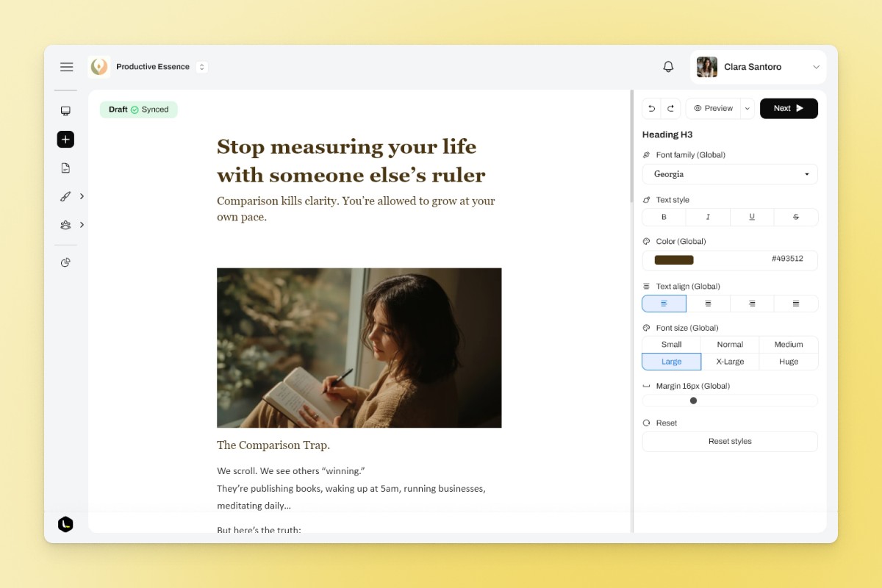This screenshot has height=588, width=882.
Task: Select the woman journaling image
Action: coord(359,348)
